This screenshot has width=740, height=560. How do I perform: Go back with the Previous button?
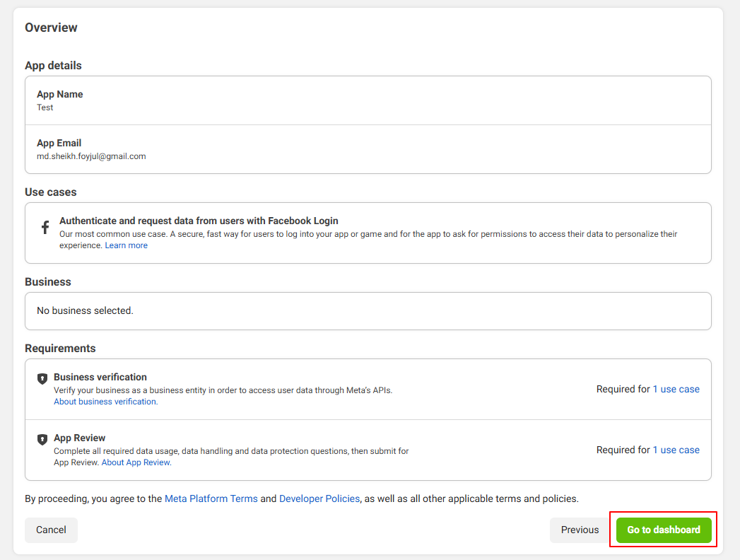click(x=580, y=530)
